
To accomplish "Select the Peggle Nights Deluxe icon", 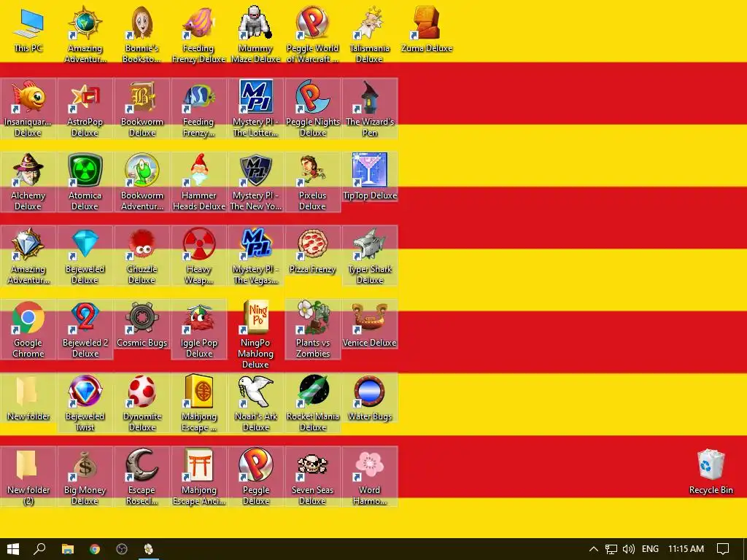I will [x=312, y=108].
